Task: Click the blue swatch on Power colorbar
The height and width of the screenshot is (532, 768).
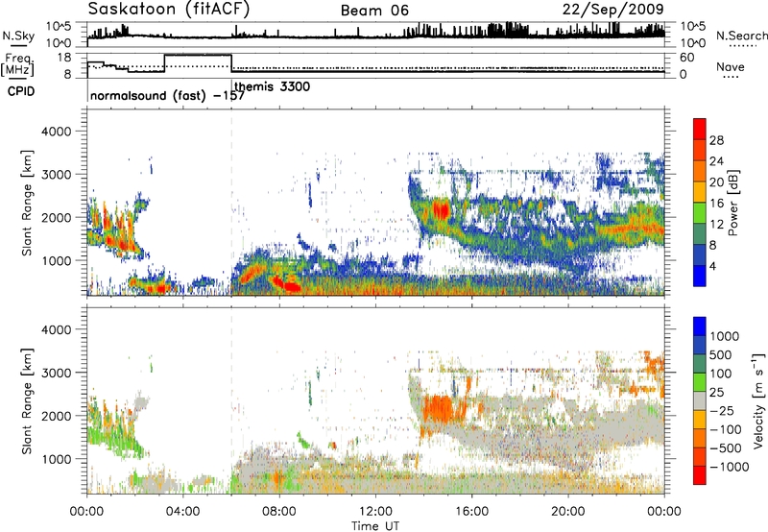Action: (x=700, y=277)
